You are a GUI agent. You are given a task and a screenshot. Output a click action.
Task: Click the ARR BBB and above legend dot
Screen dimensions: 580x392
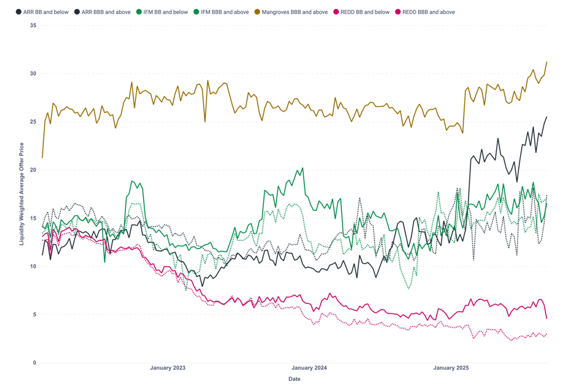click(77, 12)
